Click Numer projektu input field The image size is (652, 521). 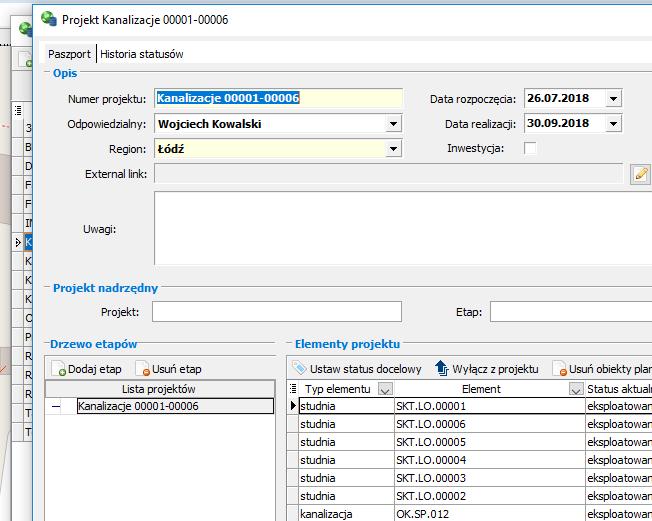278,99
